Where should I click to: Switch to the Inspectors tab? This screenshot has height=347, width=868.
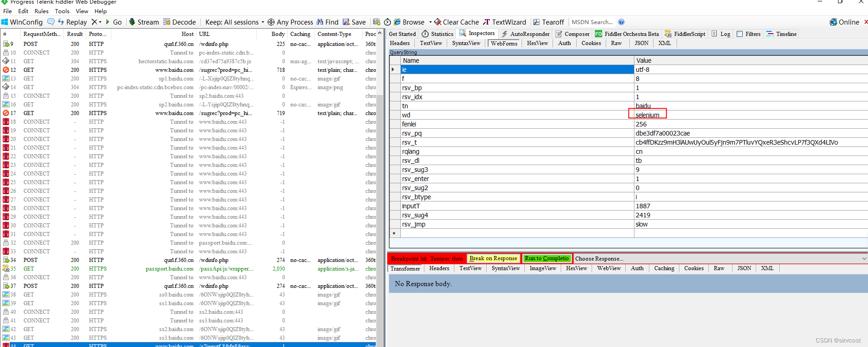point(478,33)
